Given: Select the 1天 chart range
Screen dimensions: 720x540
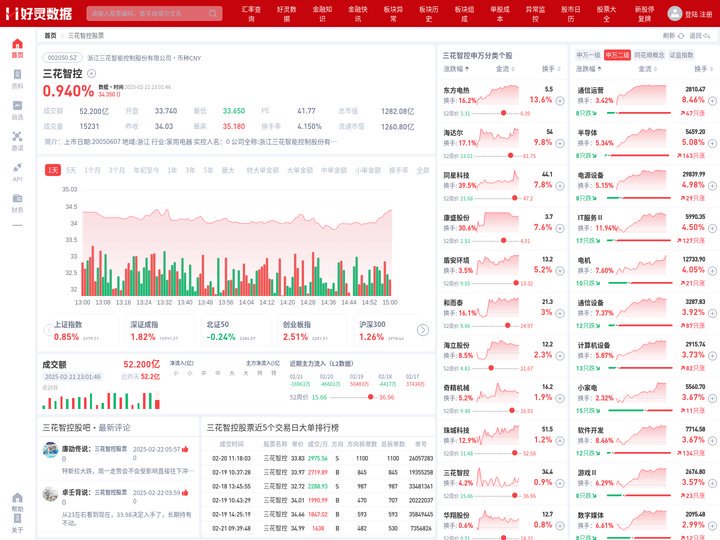Looking at the screenshot, I should pos(53,170).
